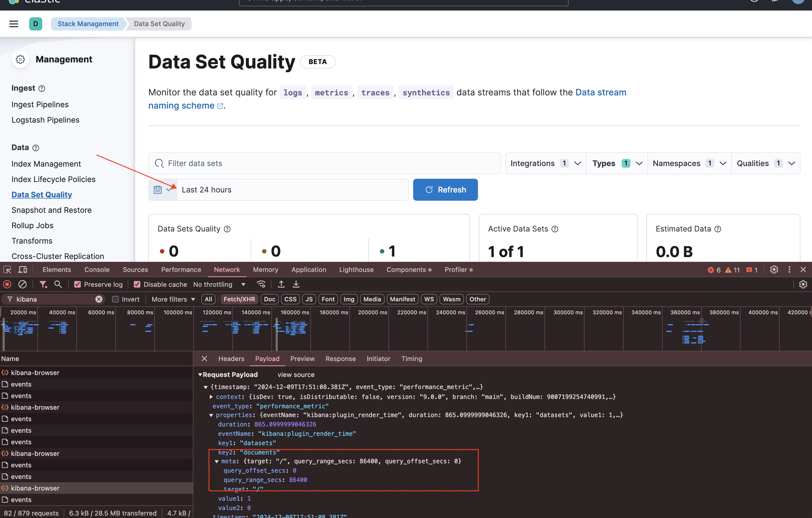Open the Data section help icon
The image size is (812, 518).
36,148
